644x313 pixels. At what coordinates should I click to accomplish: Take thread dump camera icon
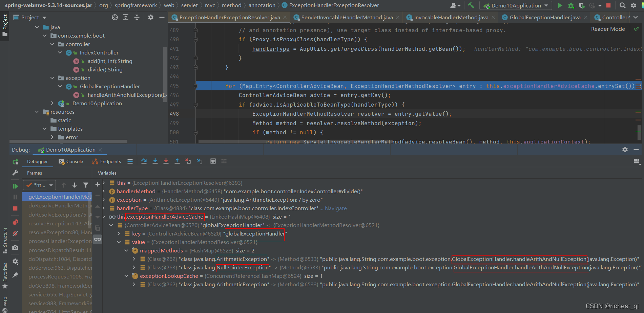(x=15, y=248)
